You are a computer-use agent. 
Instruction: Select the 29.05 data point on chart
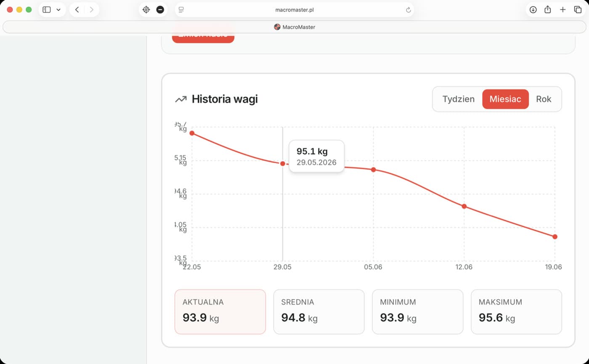(283, 163)
